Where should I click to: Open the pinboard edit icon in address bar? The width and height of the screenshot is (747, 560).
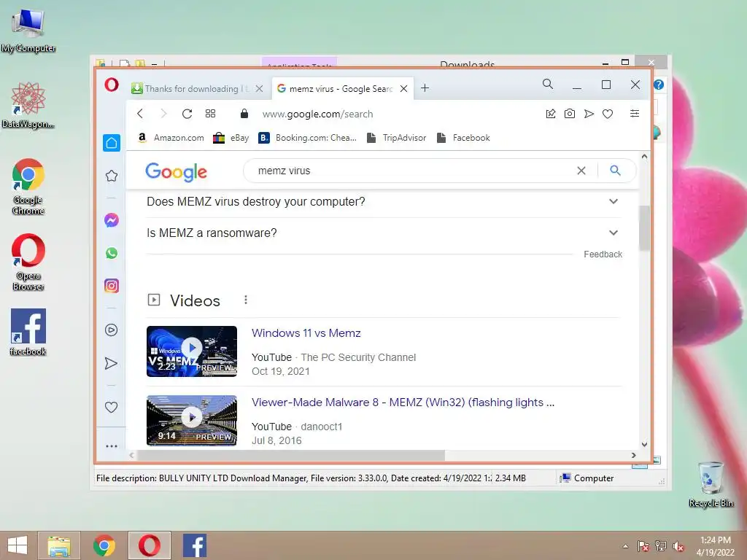tap(551, 113)
